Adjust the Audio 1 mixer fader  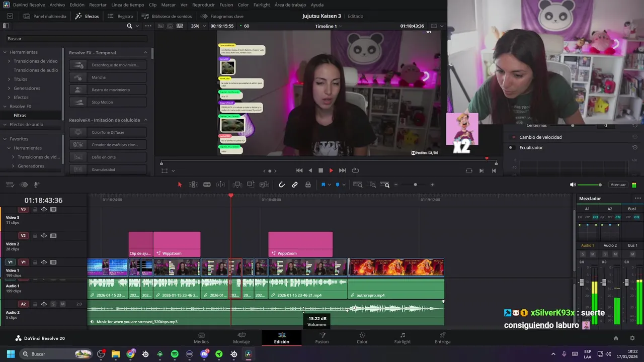pos(582,283)
